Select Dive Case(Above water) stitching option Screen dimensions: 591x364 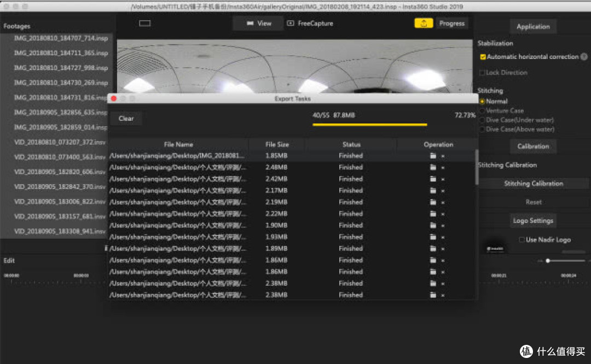482,130
